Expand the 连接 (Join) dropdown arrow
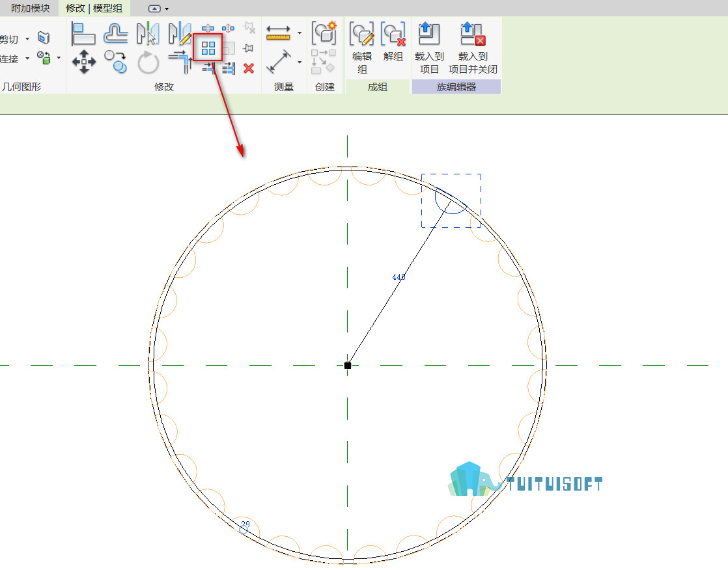 pyautogui.click(x=27, y=59)
